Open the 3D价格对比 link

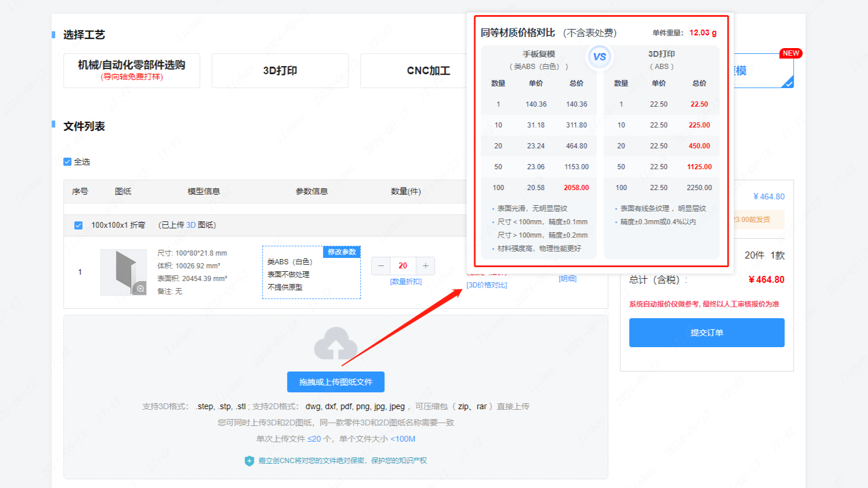point(486,285)
